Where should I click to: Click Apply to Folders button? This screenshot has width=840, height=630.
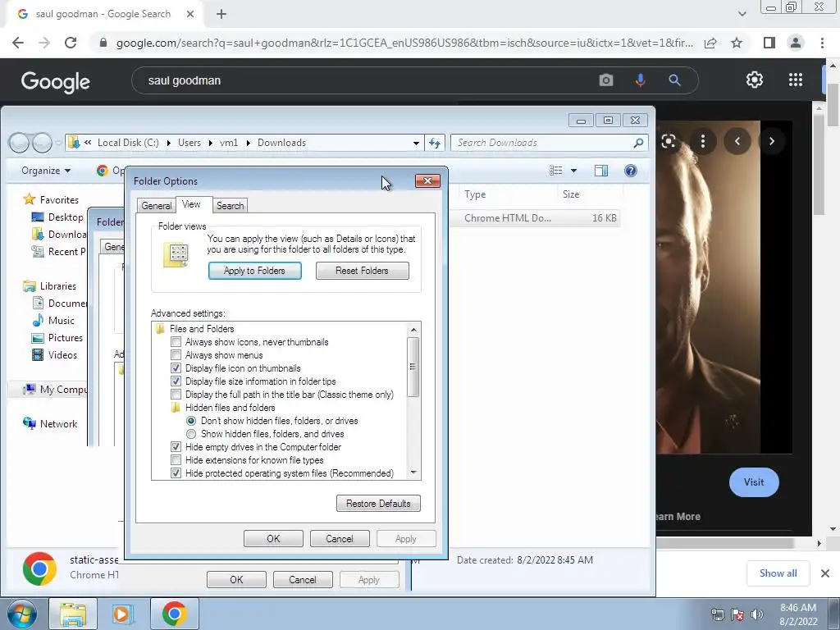(255, 271)
